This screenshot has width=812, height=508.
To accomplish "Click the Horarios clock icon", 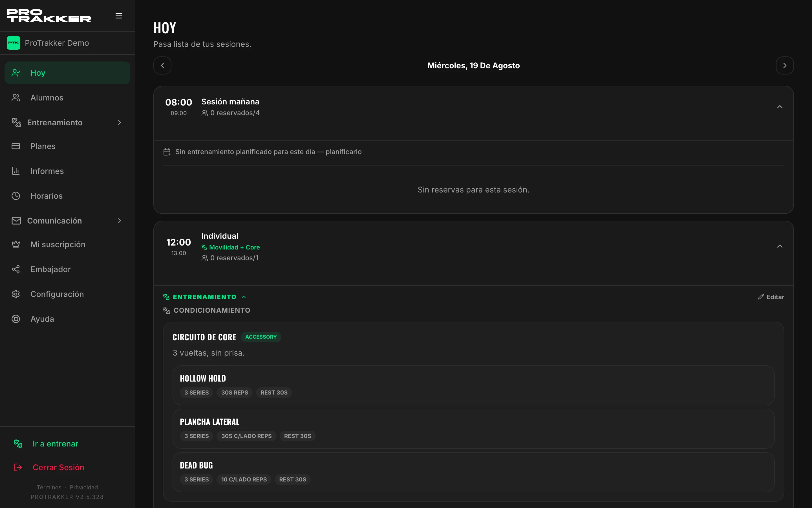I will pos(16,196).
